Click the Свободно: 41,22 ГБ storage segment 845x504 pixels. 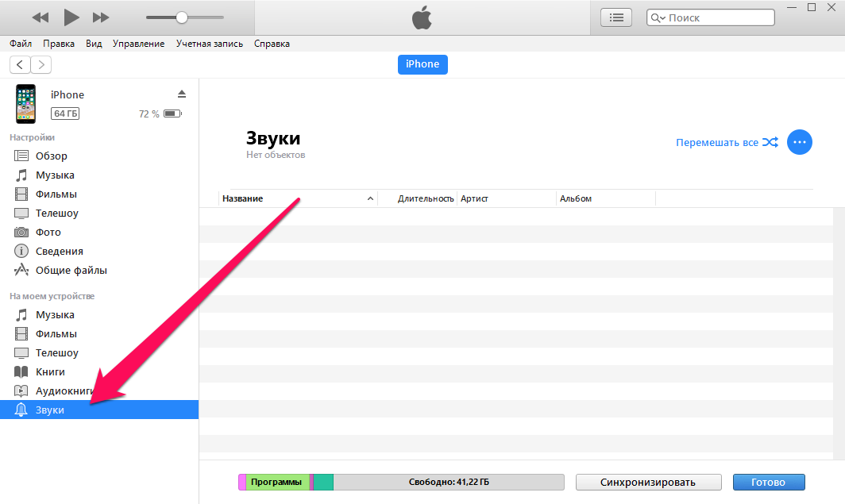point(449,482)
